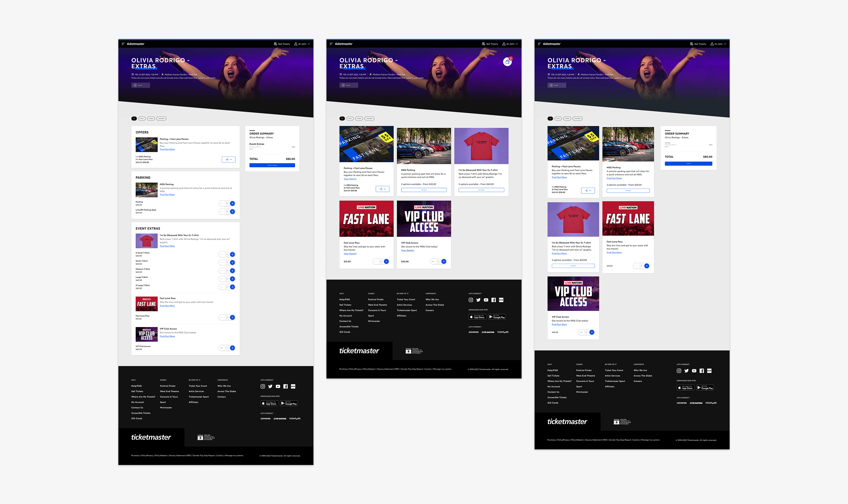Open View Details link under Fast Lane Pass
Image resolution: width=848 pixels, height=504 pixels.
[350, 254]
